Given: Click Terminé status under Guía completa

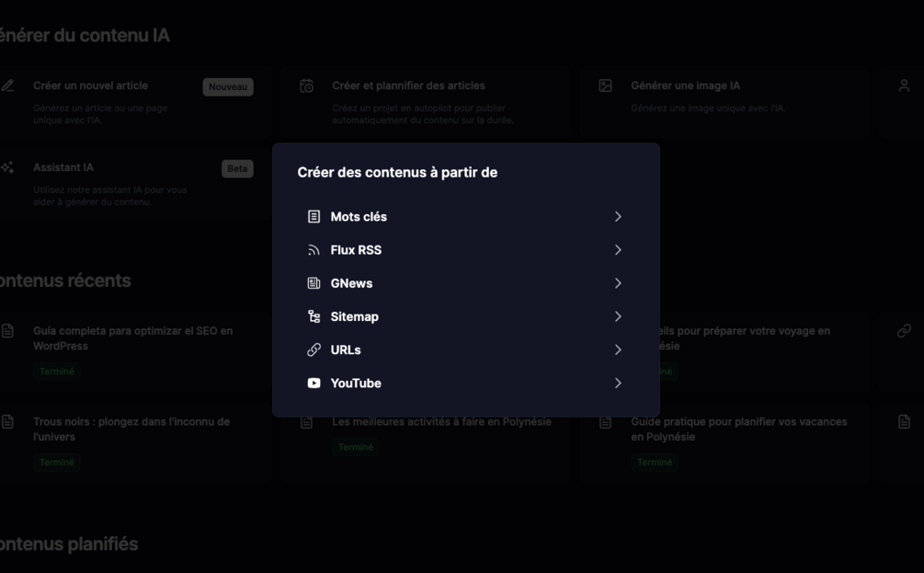Looking at the screenshot, I should point(57,372).
